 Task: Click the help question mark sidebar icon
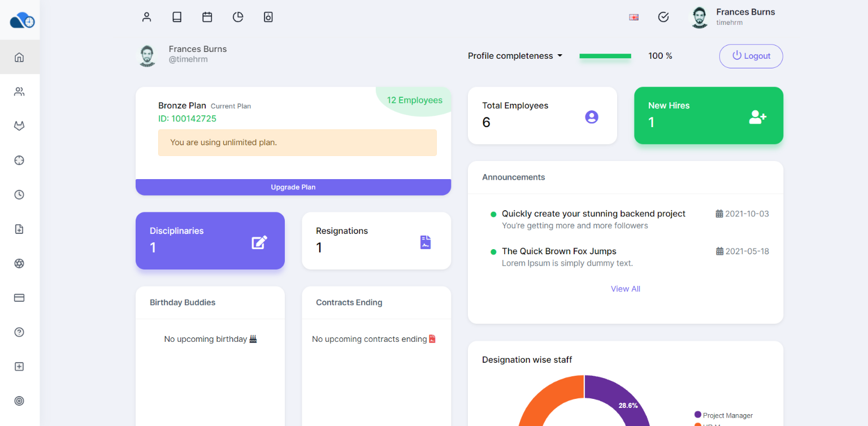pyautogui.click(x=19, y=332)
